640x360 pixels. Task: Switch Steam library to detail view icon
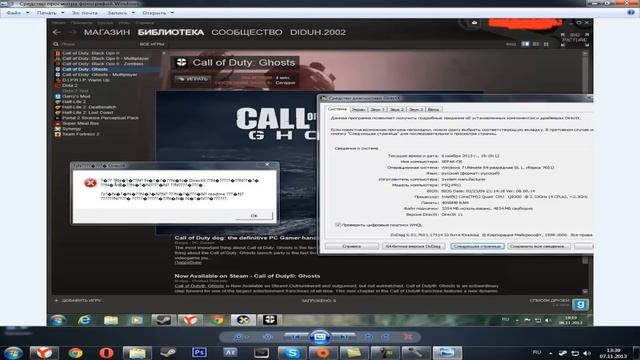click(525, 44)
